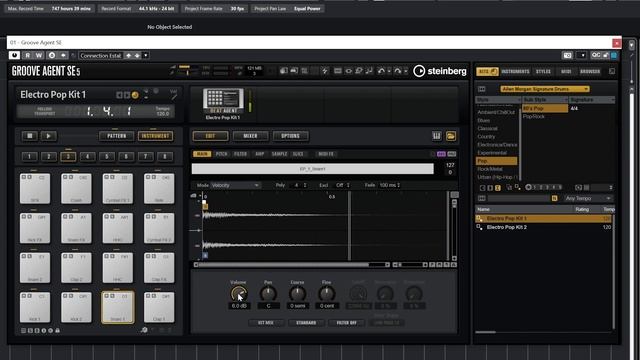Select the Pop/Rock sub style
The height and width of the screenshot is (360, 640).
coord(534,117)
